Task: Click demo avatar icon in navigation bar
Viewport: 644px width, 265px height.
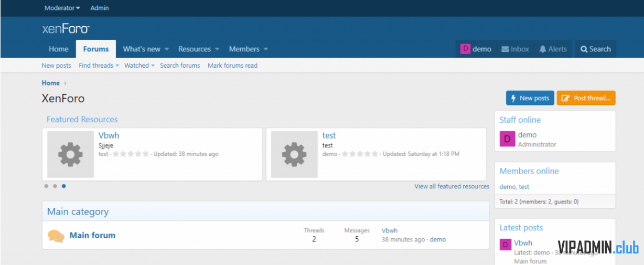Action: [x=465, y=49]
